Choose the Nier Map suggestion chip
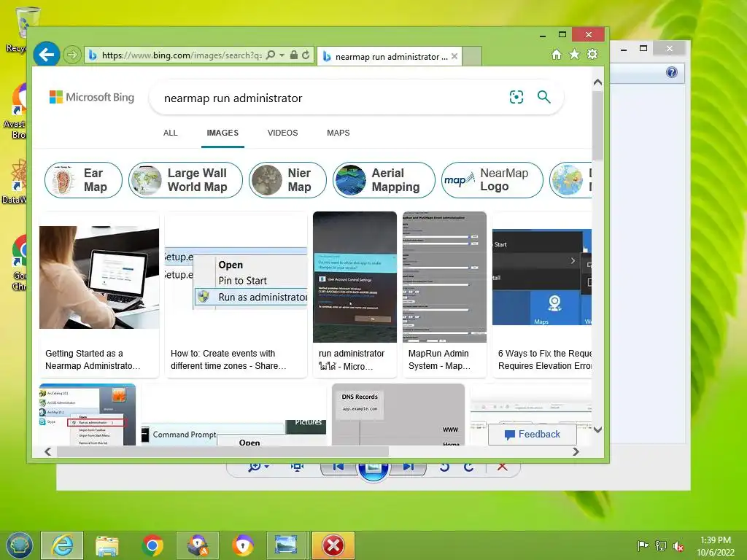747x560 pixels. 287,180
